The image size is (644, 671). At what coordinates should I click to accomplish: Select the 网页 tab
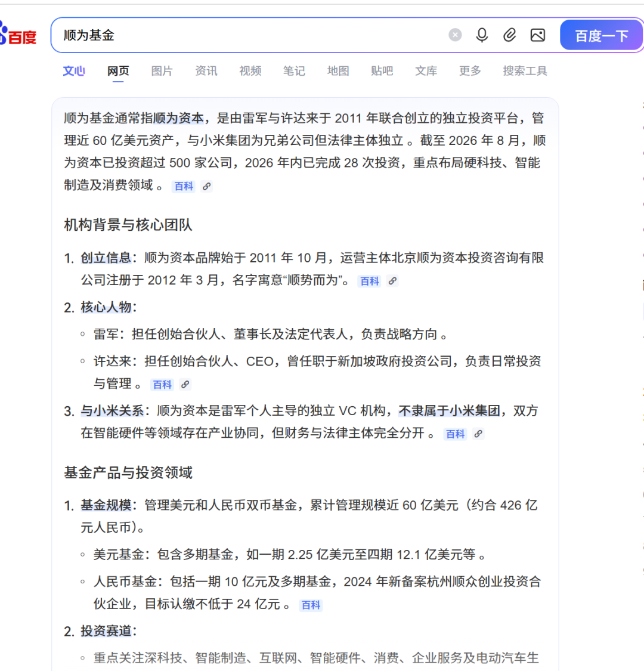point(118,70)
